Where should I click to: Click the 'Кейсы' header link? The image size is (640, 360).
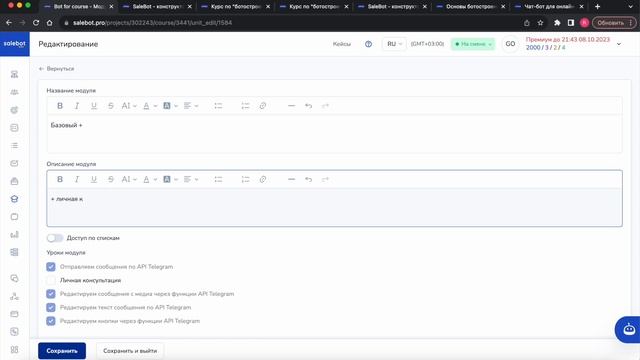tap(342, 44)
